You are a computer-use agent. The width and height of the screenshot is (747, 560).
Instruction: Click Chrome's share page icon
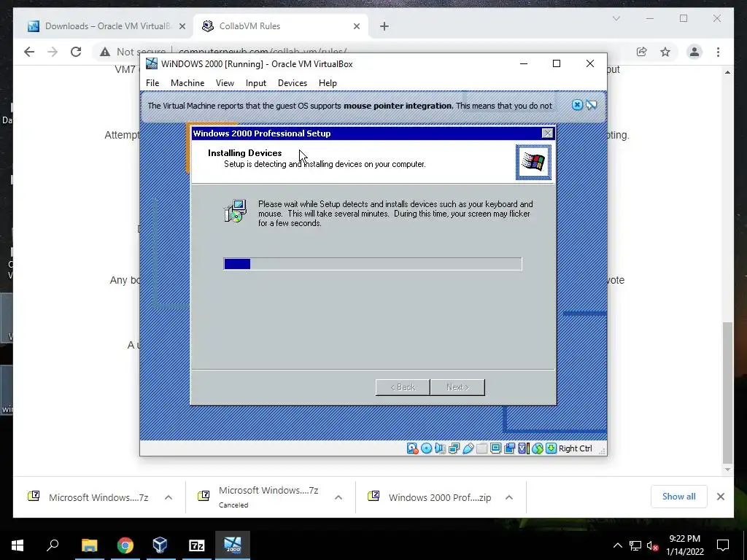click(642, 52)
